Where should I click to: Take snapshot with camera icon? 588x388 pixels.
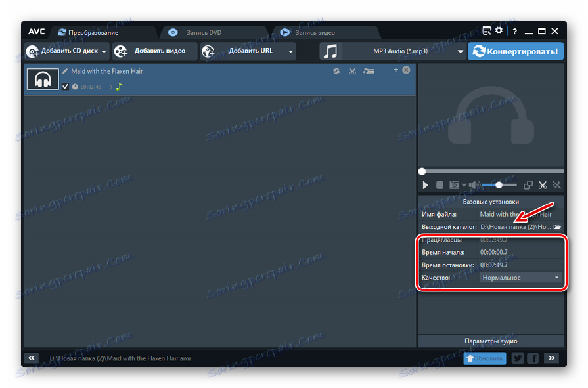tap(454, 185)
